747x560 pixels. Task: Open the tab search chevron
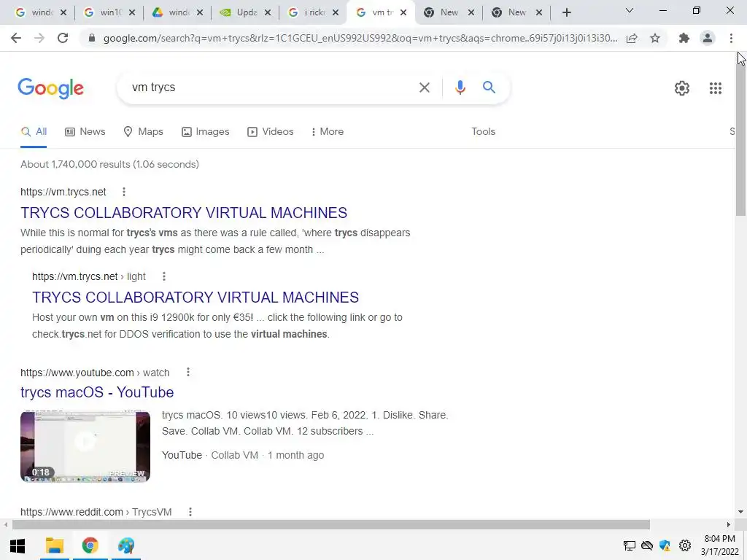pyautogui.click(x=630, y=10)
